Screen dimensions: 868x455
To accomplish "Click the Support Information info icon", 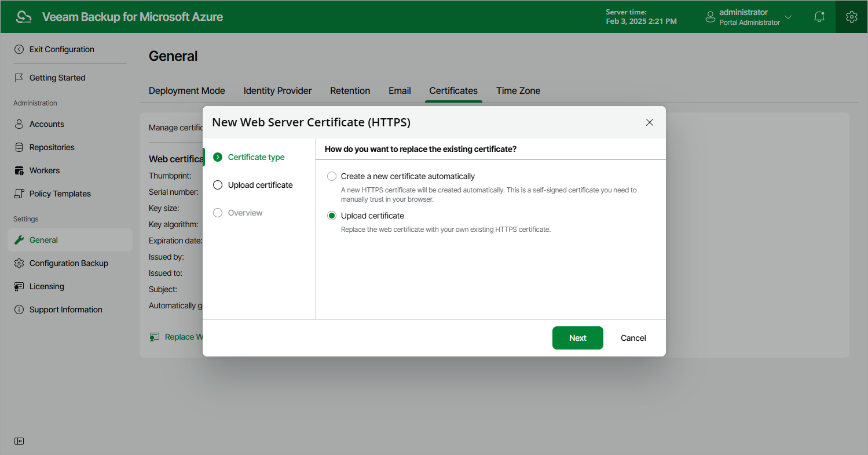I will coord(19,310).
